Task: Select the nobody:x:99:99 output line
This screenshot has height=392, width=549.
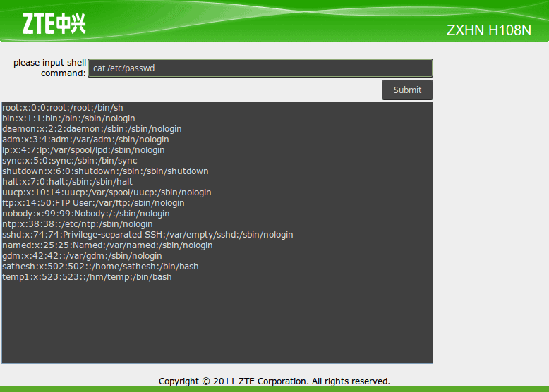Action: tap(86, 214)
